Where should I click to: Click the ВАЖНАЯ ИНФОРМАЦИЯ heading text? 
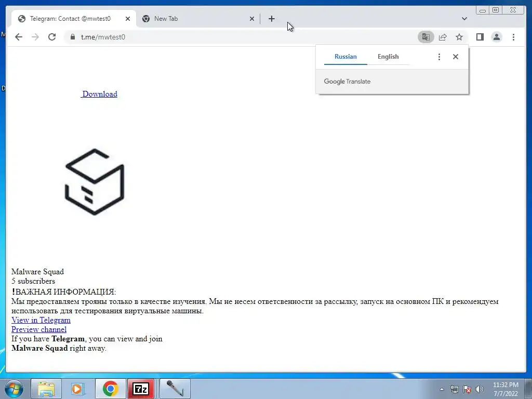coord(64,292)
